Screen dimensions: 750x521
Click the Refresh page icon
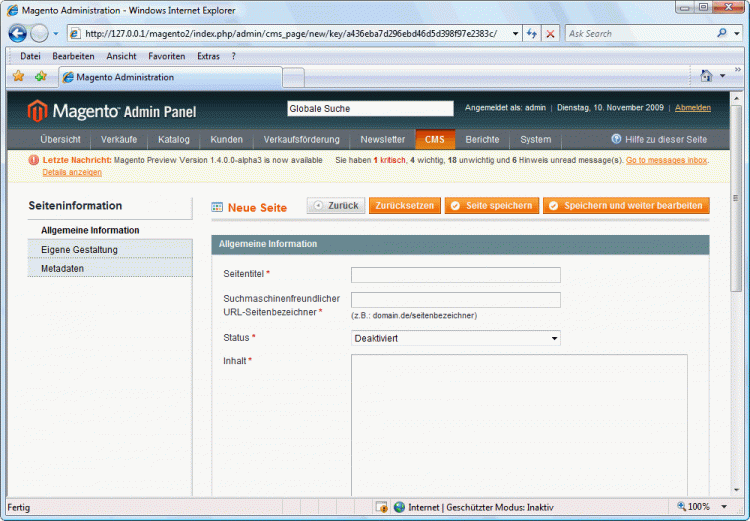(x=531, y=33)
